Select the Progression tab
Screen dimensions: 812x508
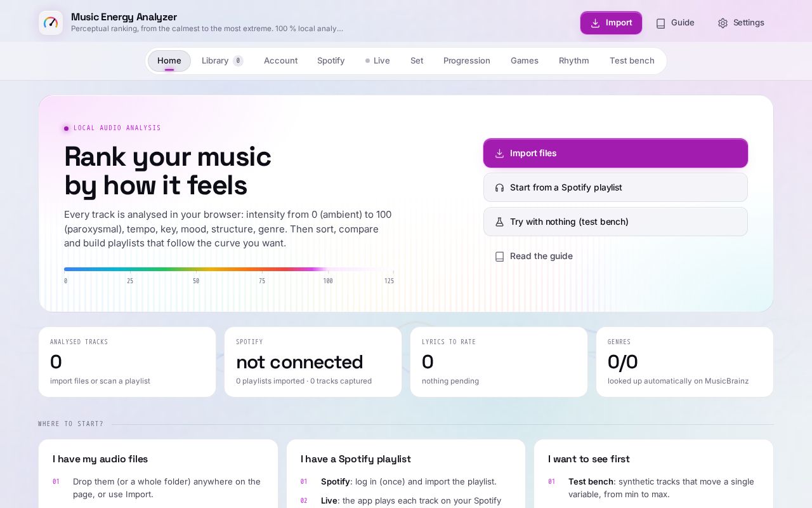tap(467, 61)
